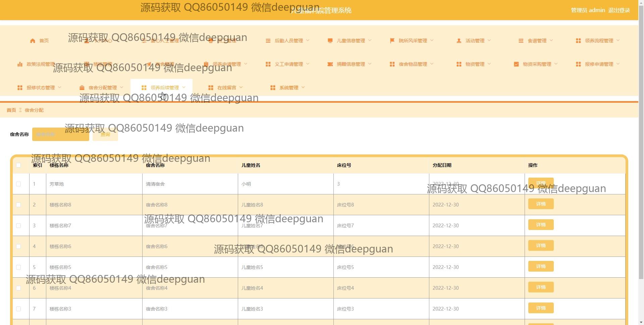Click the home icon beside 首页
This screenshot has height=325, width=644.
coord(33,41)
